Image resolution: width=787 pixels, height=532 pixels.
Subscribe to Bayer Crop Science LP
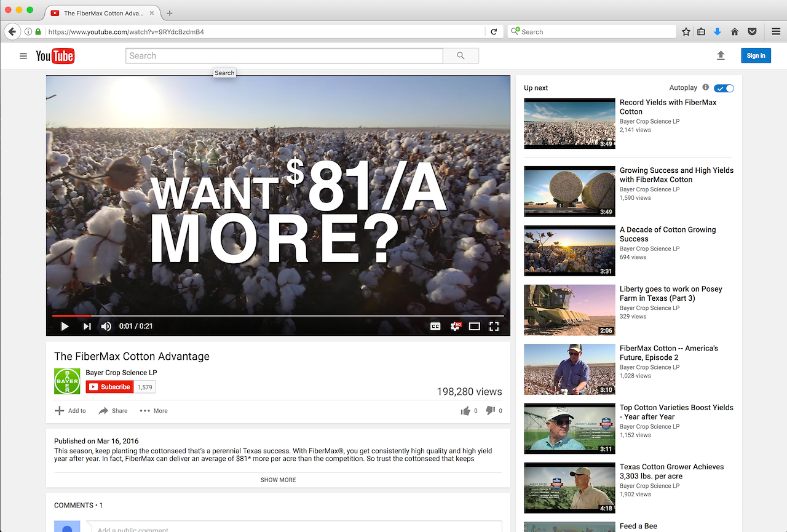(x=109, y=387)
